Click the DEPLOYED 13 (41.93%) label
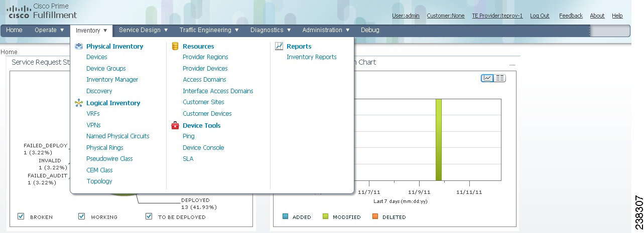This screenshot has width=644, height=233. point(199,203)
